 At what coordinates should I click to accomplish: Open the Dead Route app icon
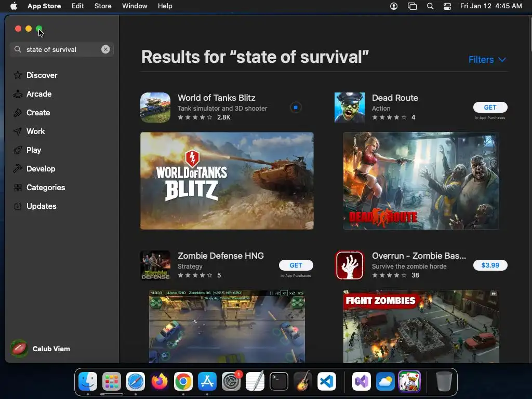click(x=350, y=108)
